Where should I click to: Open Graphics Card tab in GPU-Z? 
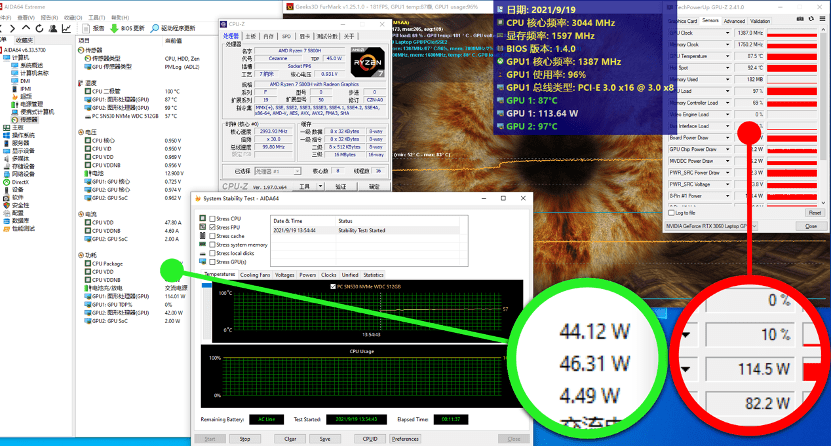tap(682, 21)
